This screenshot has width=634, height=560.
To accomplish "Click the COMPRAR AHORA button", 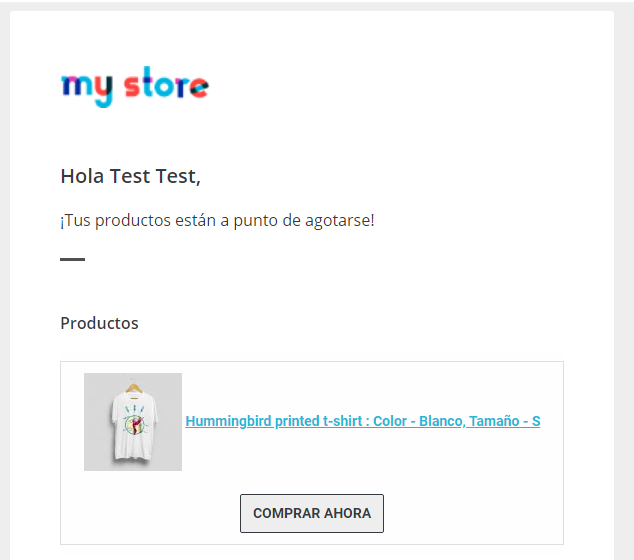I will coord(312,513).
